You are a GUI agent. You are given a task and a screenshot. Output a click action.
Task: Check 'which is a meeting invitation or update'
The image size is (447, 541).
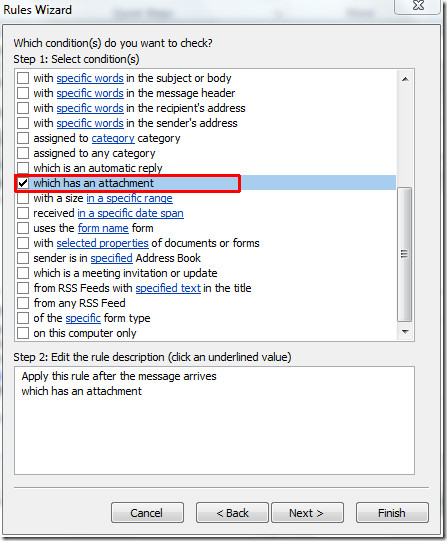click(x=23, y=273)
